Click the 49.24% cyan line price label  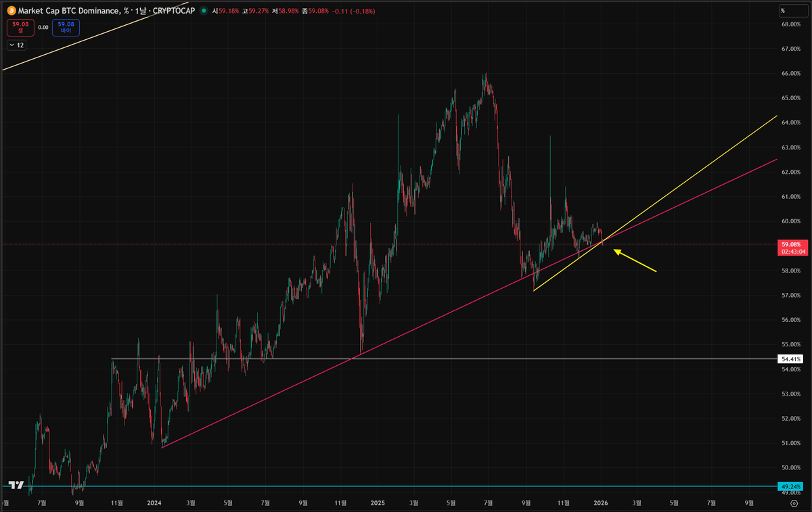790,486
